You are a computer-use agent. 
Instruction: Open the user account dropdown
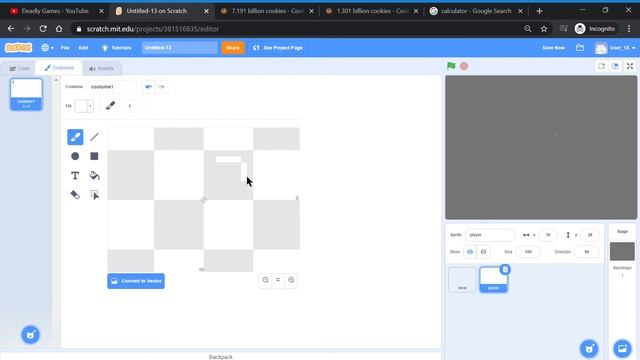tap(616, 48)
